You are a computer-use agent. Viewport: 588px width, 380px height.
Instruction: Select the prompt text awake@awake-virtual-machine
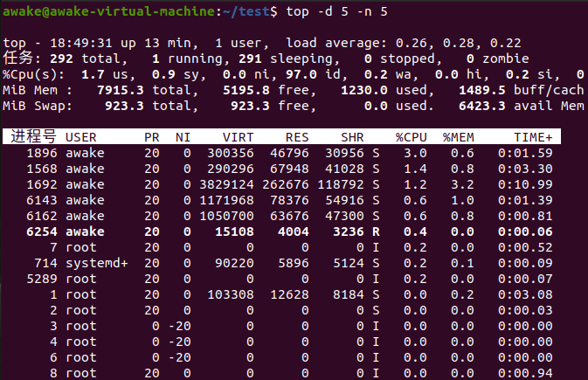point(109,11)
